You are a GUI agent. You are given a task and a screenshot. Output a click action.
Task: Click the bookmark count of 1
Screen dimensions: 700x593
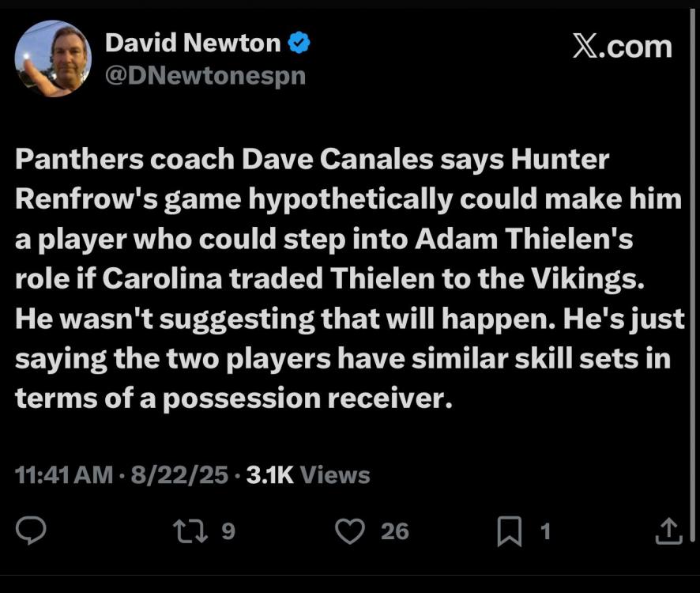coord(544,531)
